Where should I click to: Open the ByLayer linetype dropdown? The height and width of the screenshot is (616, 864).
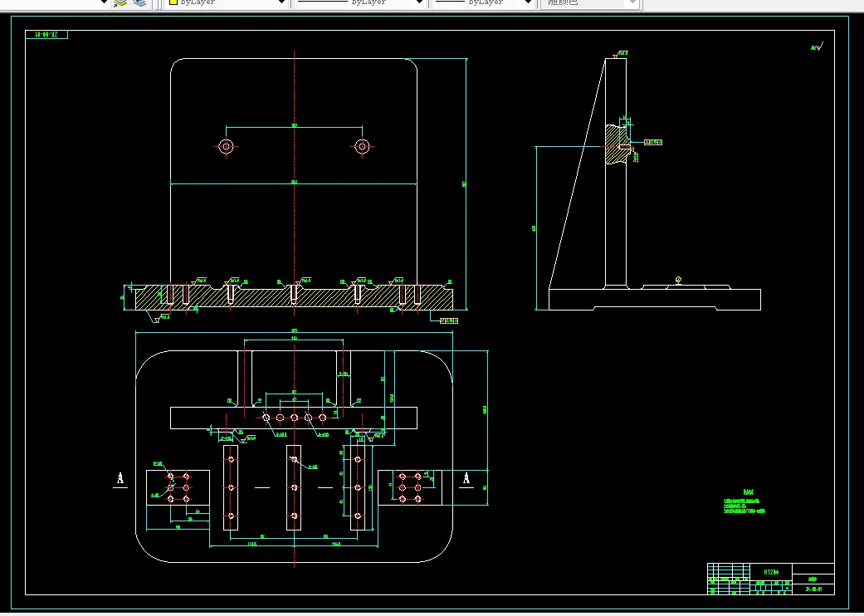(x=421, y=2)
